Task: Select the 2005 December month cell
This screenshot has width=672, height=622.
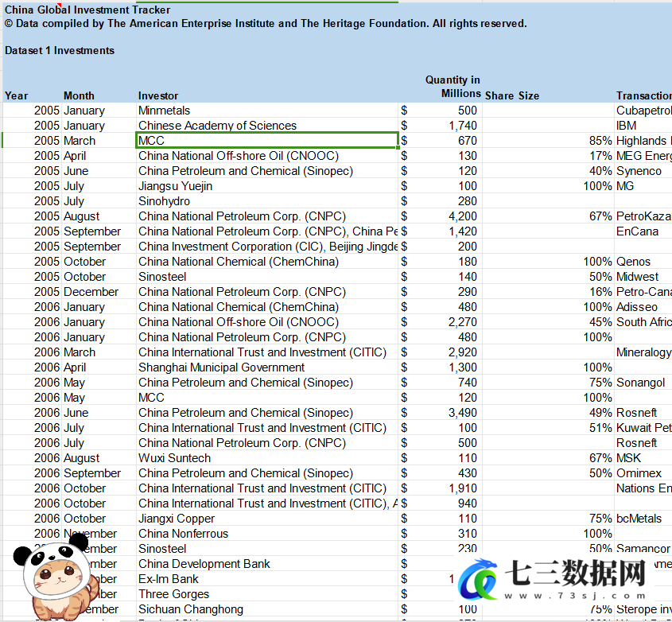Action: (99, 292)
